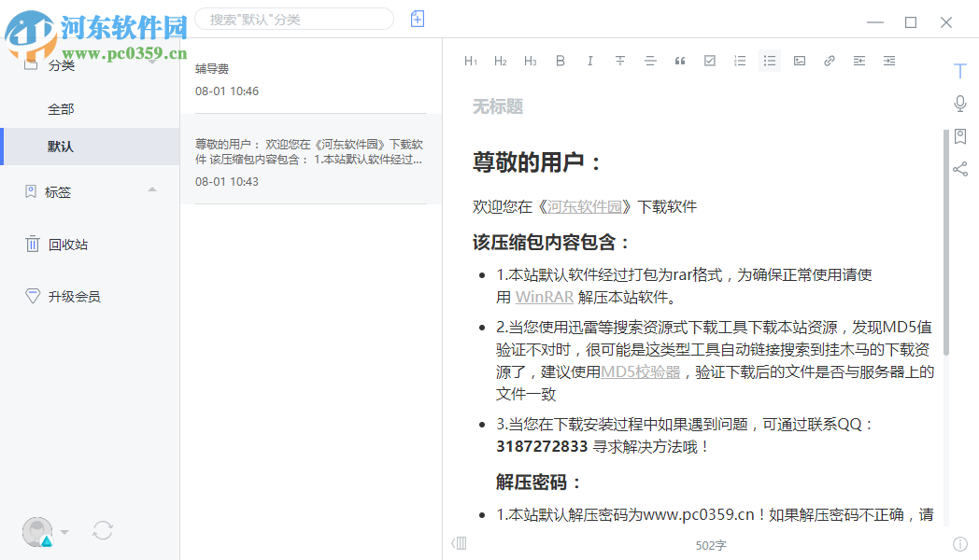Toggle the bullet list style

pyautogui.click(x=769, y=60)
